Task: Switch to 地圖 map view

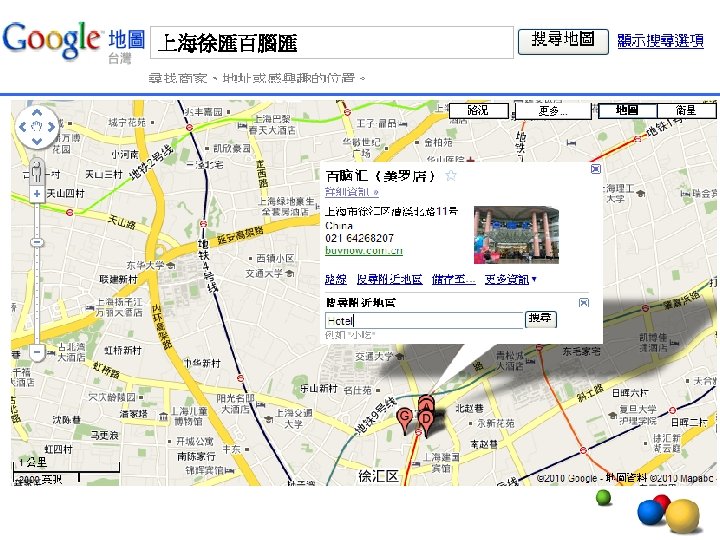Action: [628, 111]
